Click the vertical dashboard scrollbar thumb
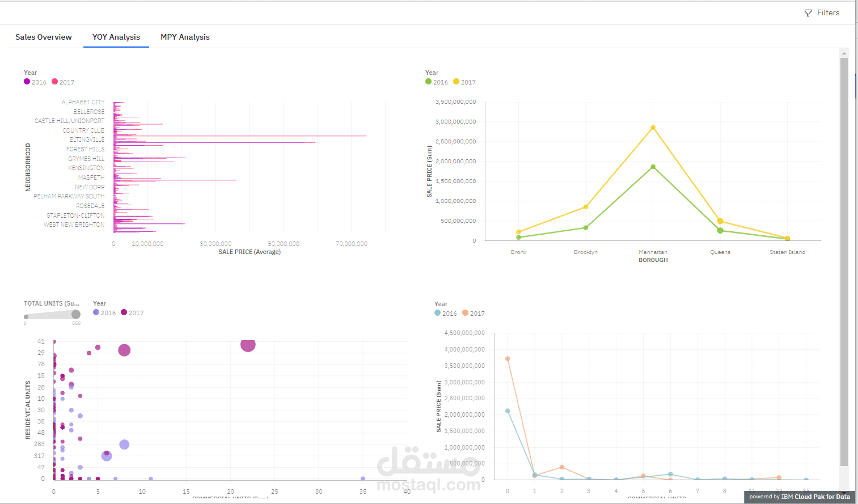Screen dimensions: 858x504 pos(844,261)
